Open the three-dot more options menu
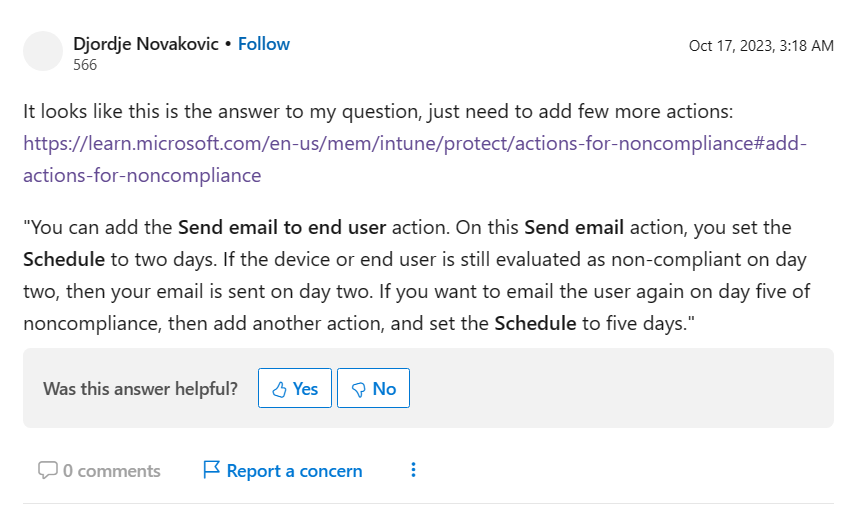Viewport: 856px width, 513px height. click(414, 470)
